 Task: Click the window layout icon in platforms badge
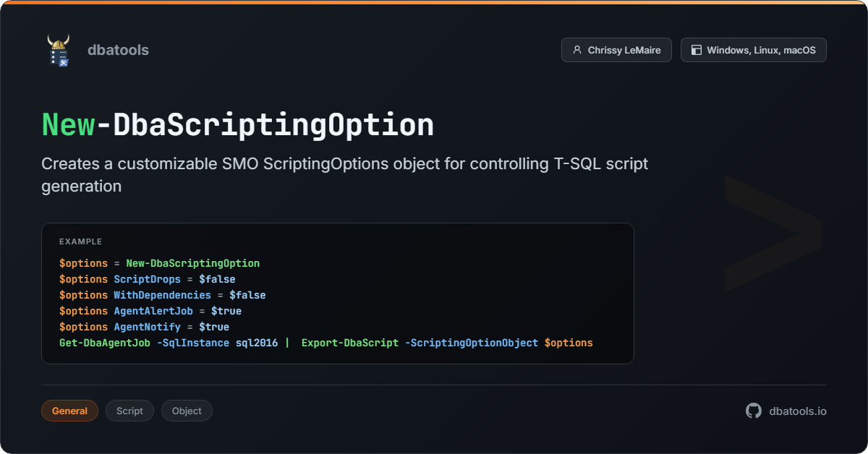pos(696,51)
